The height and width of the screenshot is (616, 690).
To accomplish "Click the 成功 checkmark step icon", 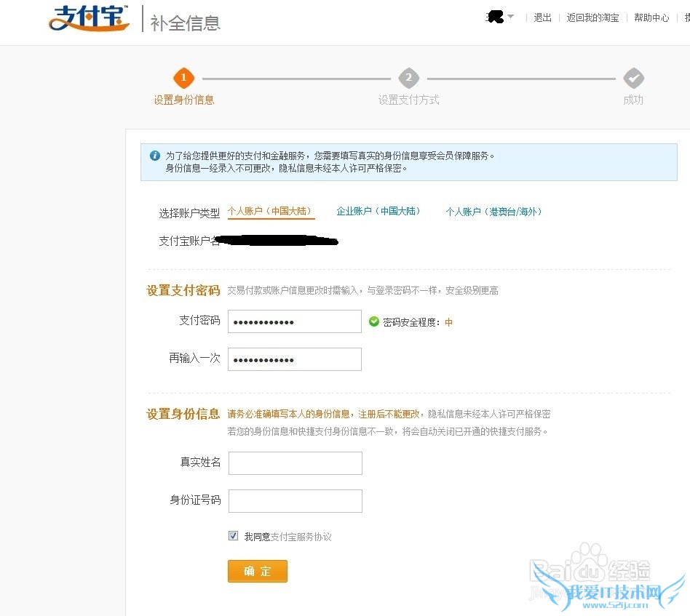I will coord(634,79).
